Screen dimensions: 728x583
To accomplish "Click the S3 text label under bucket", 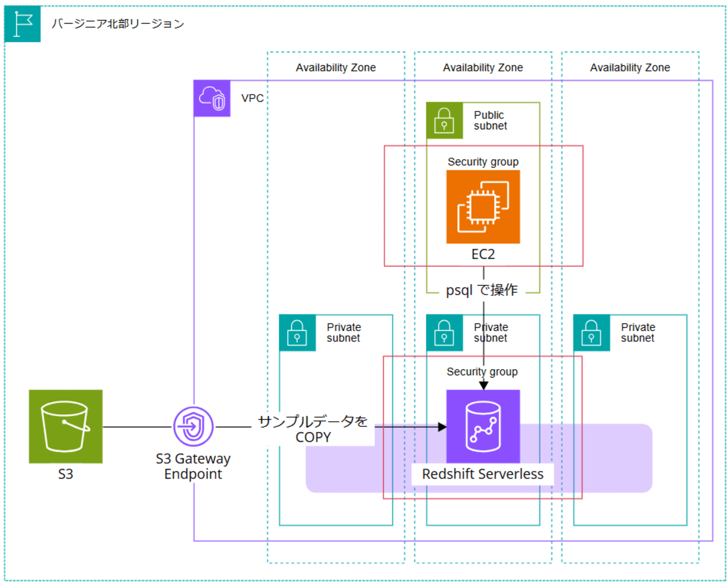I will pos(66,474).
